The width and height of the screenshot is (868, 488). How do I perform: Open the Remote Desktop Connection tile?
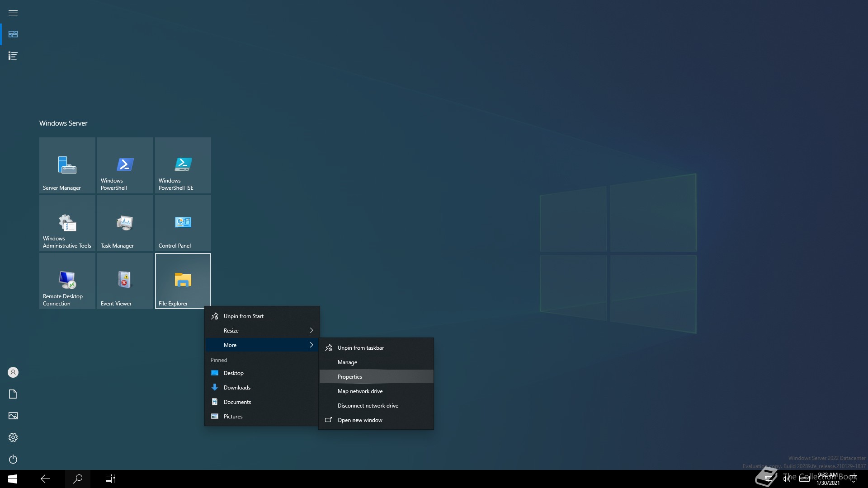(x=67, y=281)
